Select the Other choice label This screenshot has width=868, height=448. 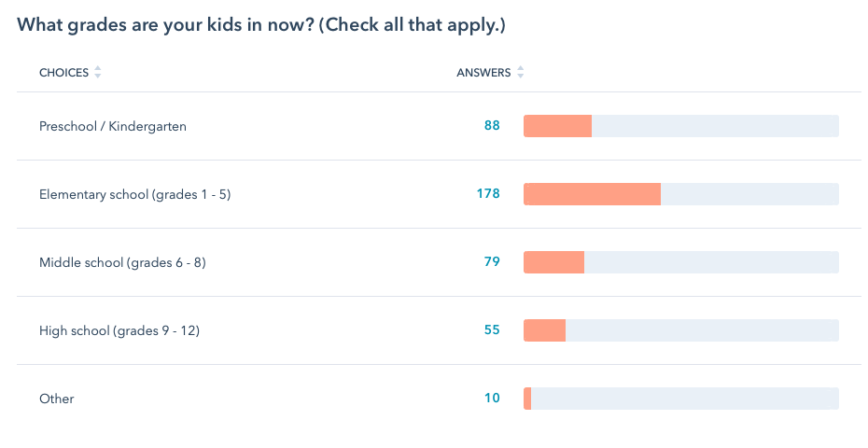[56, 399]
